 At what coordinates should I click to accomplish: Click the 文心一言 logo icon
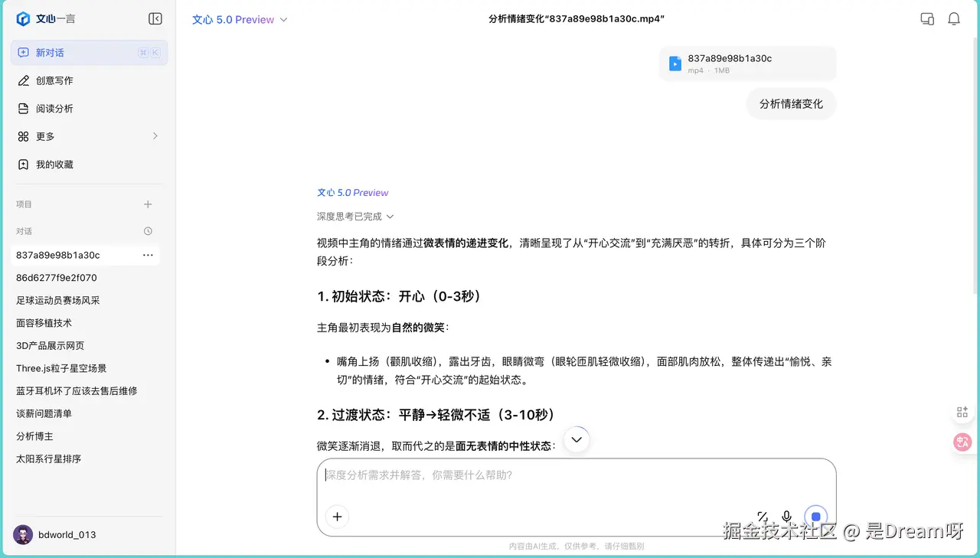(23, 19)
